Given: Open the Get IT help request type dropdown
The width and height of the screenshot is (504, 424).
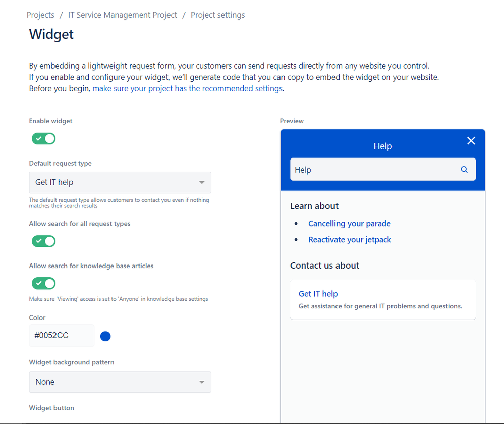Looking at the screenshot, I should (120, 182).
